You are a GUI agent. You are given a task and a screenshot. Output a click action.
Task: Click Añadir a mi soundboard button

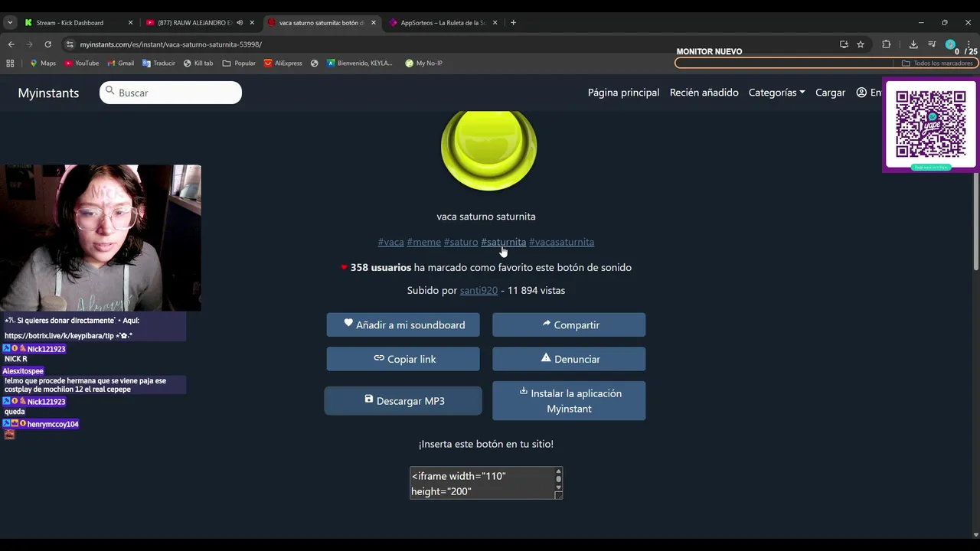click(x=403, y=324)
